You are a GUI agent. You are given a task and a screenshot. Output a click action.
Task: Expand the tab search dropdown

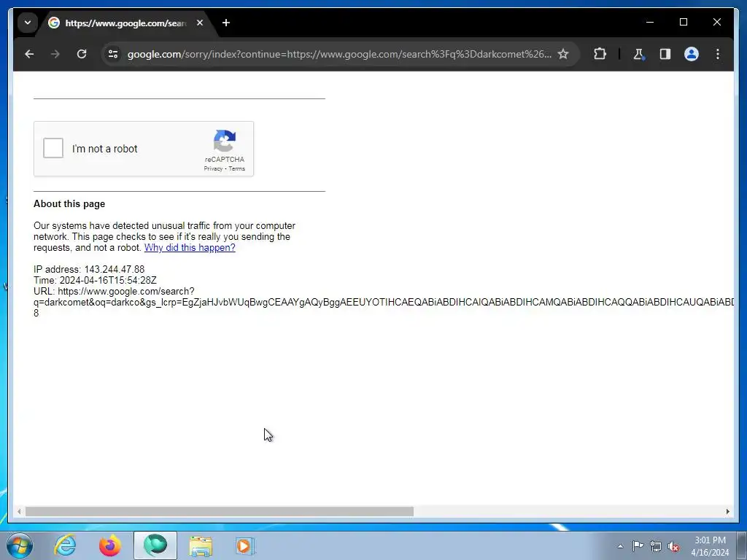28,23
